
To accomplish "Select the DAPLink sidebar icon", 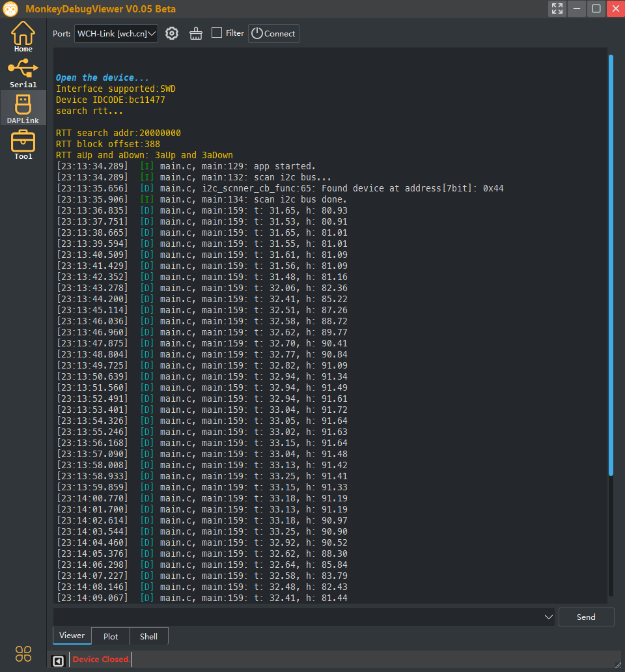I will click(23, 109).
